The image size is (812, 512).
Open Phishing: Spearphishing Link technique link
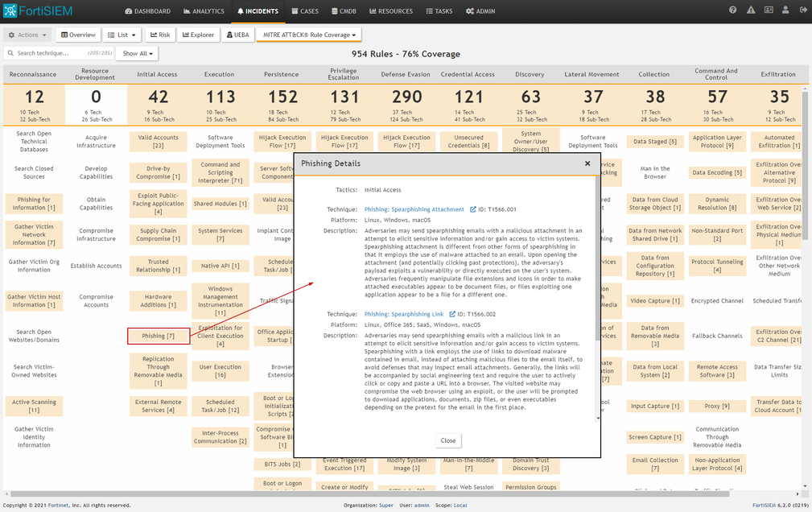click(404, 314)
